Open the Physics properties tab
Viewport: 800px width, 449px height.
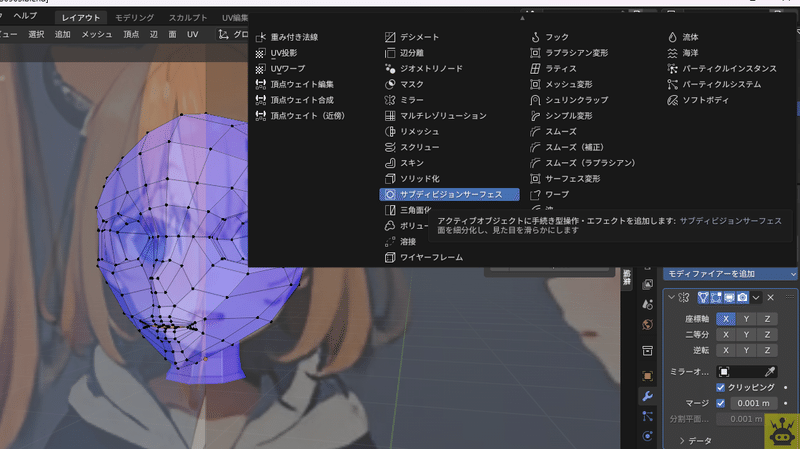coord(647,436)
